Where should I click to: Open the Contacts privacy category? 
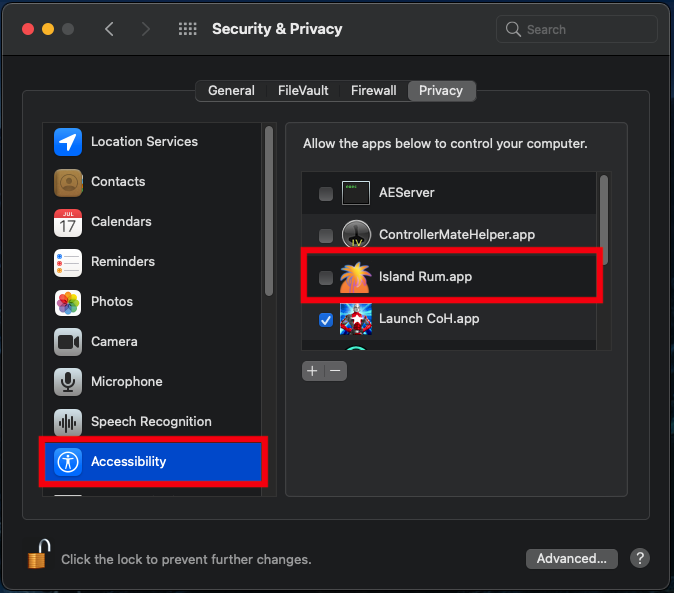(x=152, y=182)
